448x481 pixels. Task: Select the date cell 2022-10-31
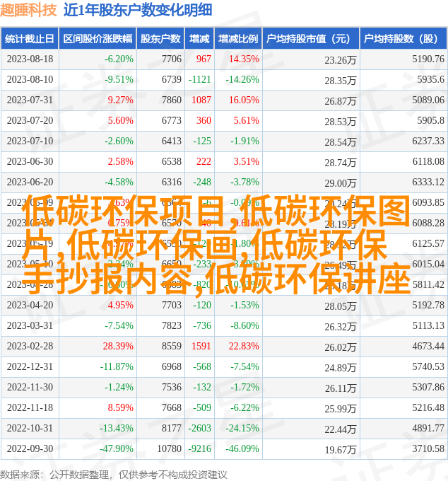[x=30, y=429]
